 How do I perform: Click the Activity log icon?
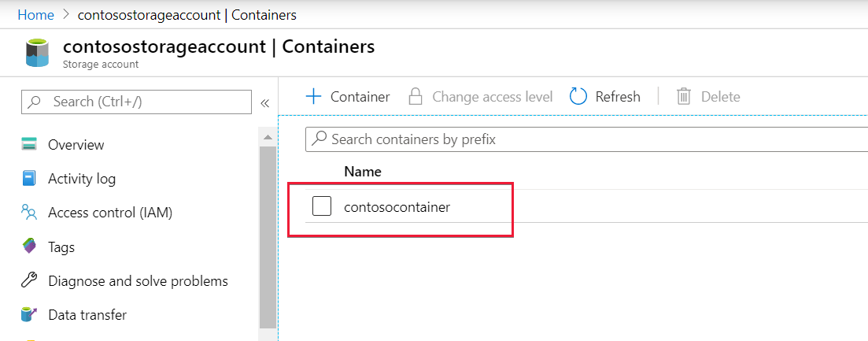click(30, 179)
